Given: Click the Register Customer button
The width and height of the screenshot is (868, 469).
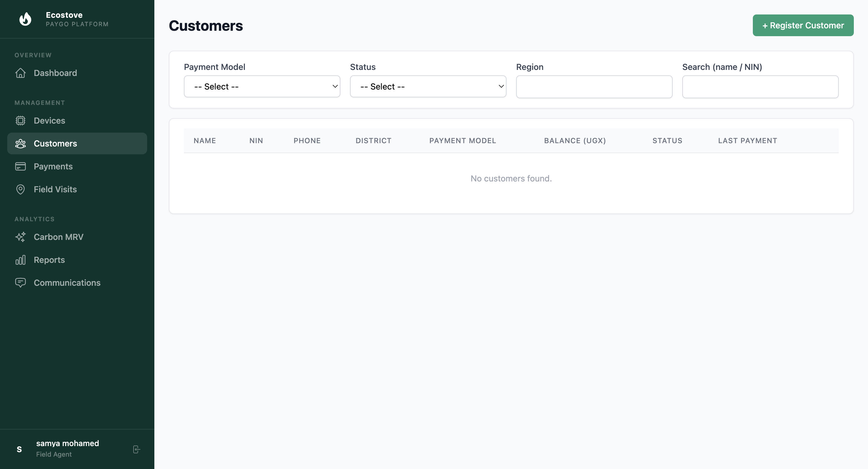Looking at the screenshot, I should [803, 25].
